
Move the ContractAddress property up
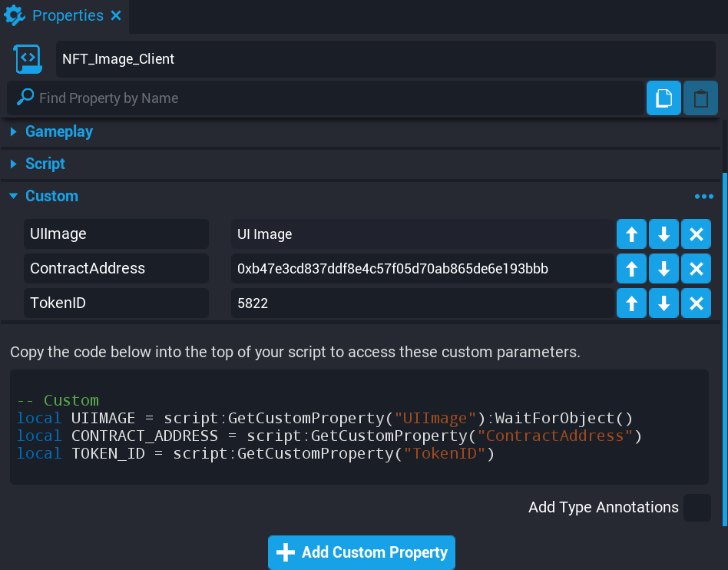(631, 268)
